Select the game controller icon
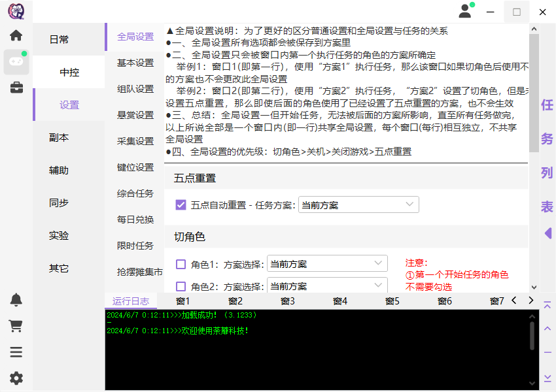 click(x=16, y=61)
